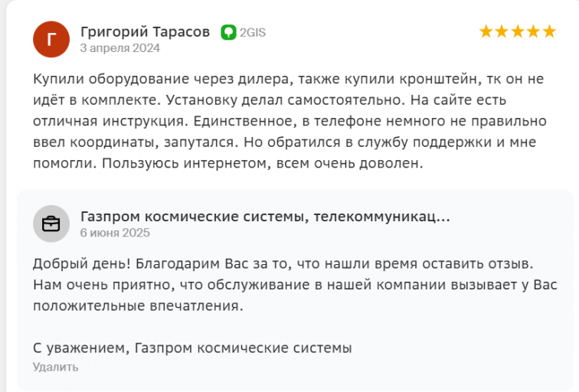Open the green 2GIS logo icon

click(228, 32)
